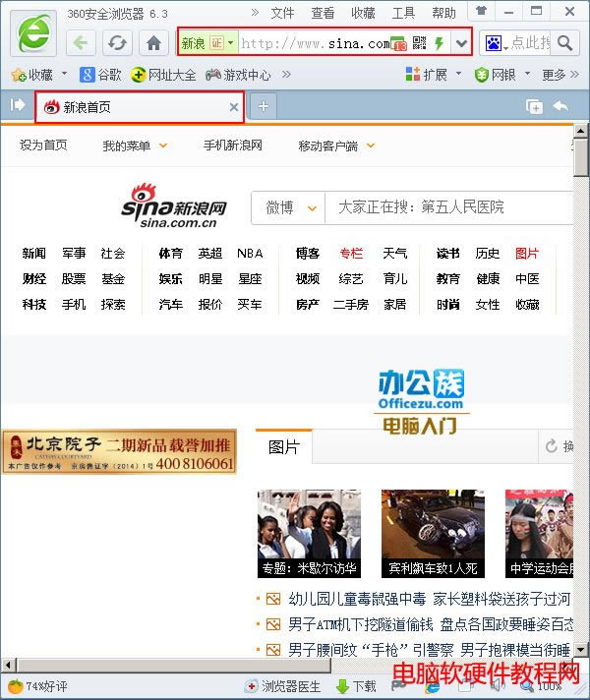This screenshot has height=700, width=590.
Task: Open the 手机新浪网 link
Action: pyautogui.click(x=233, y=146)
